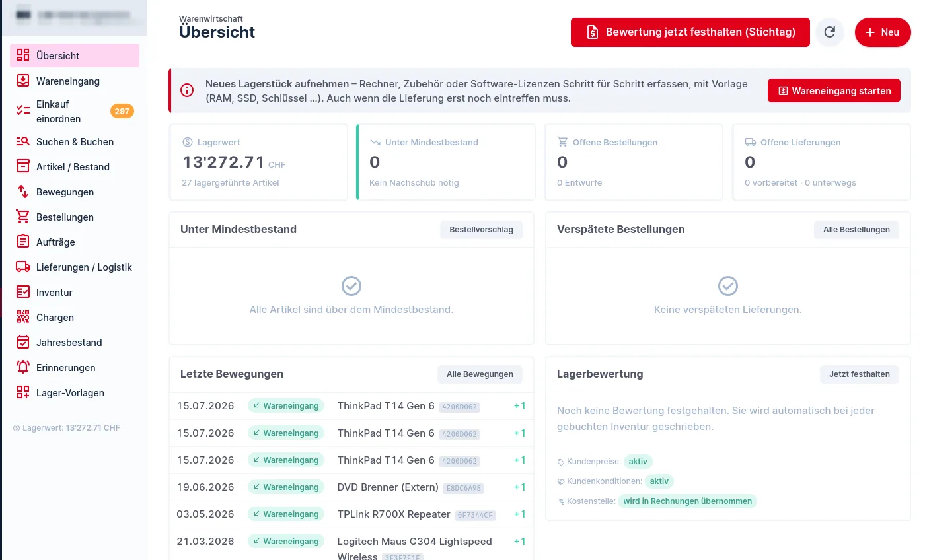Viewport: 925px width, 560px height.
Task: Click the E8DC6A98 article code tag
Action: (463, 489)
